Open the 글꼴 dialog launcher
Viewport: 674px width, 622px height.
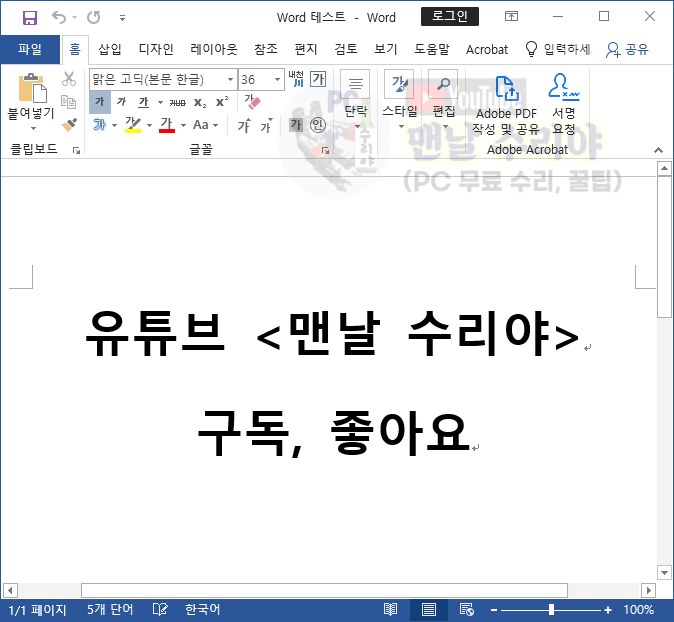[x=325, y=150]
